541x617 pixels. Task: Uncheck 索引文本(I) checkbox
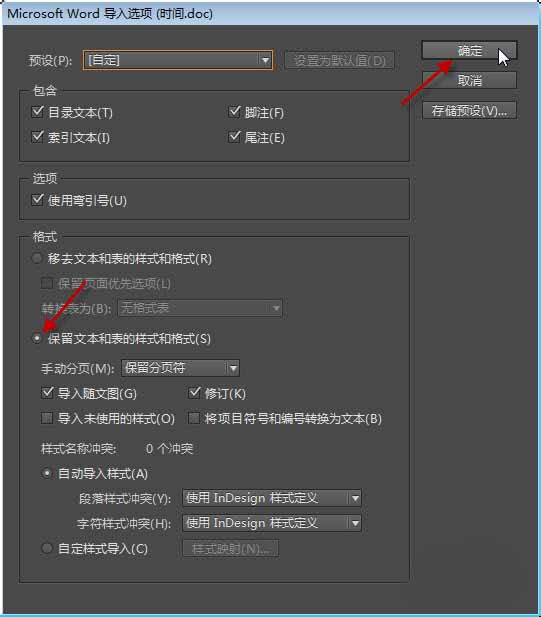(x=37, y=137)
